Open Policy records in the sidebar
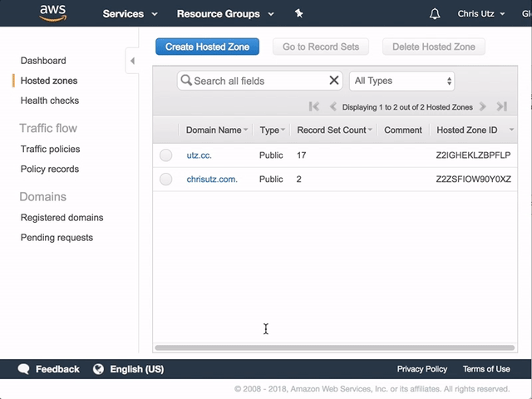Viewport: 532px width, 399px height. 50,169
